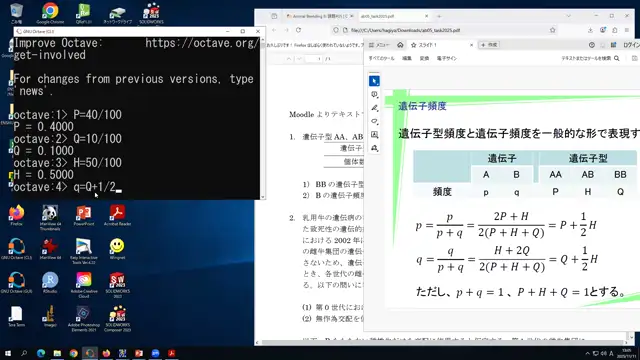The image size is (640, 360).
Task: Open Google Chrome desktop shortcut
Action: click(50, 13)
